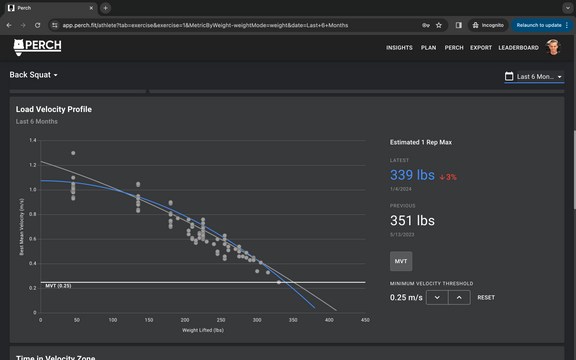Screen dimensions: 576x360
Task: Open the user profile avatar menu
Action: (553, 47)
